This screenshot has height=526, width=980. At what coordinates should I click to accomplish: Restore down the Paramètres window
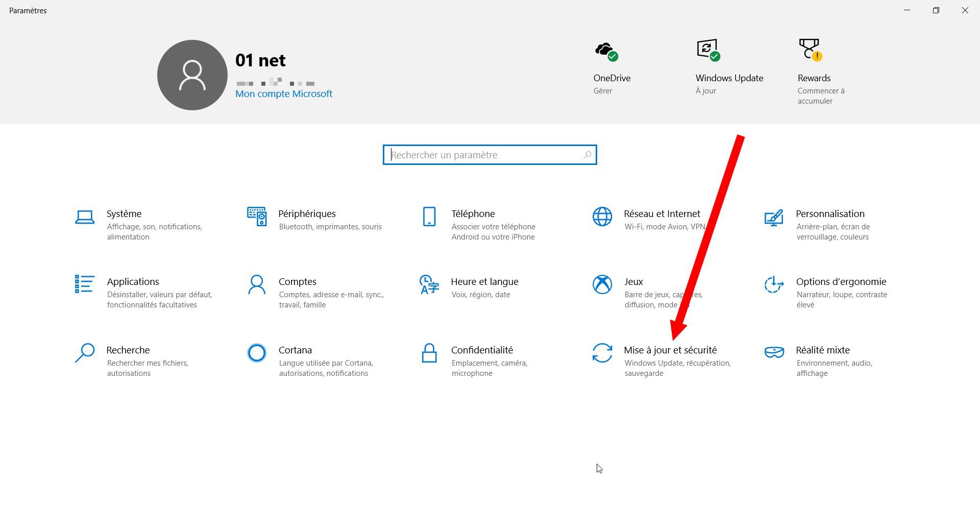point(936,10)
